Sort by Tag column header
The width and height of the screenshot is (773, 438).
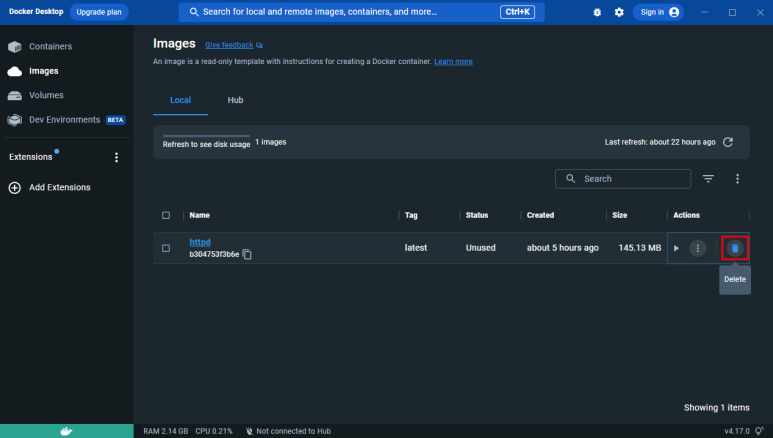click(x=411, y=215)
